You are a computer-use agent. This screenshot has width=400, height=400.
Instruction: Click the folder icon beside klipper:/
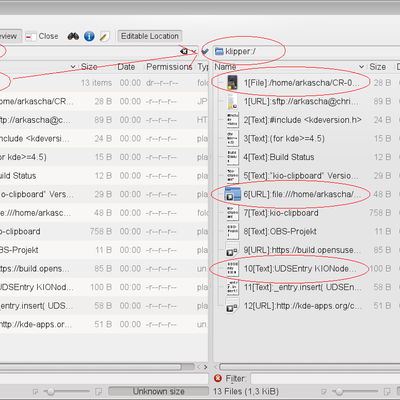coord(219,51)
